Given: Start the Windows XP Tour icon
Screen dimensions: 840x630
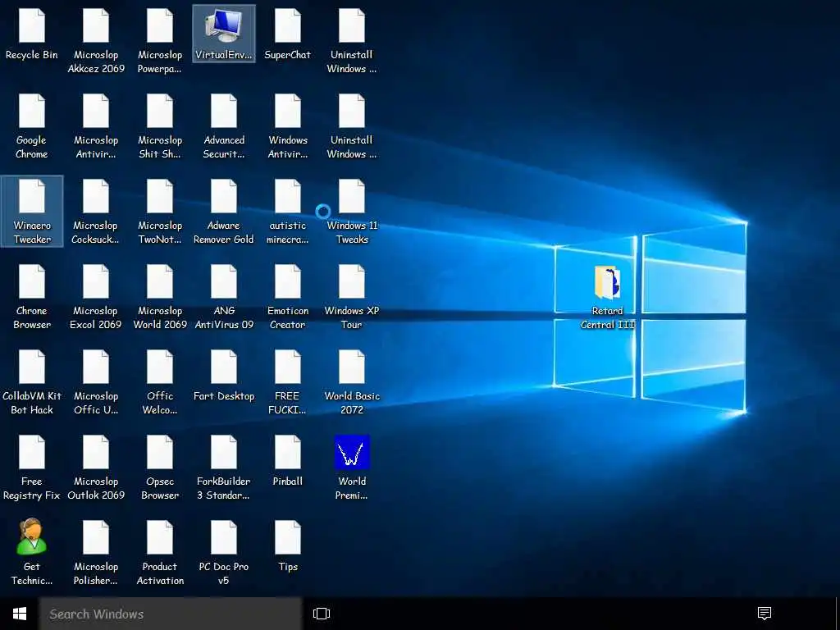Looking at the screenshot, I should click(352, 296).
